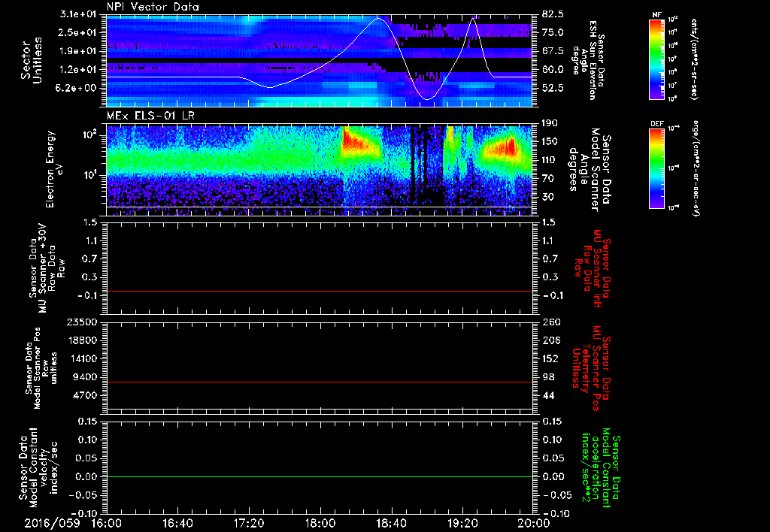Click the 150 scanner angle axis value
Image resolution: width=770 pixels, height=532 pixels.
[550, 142]
